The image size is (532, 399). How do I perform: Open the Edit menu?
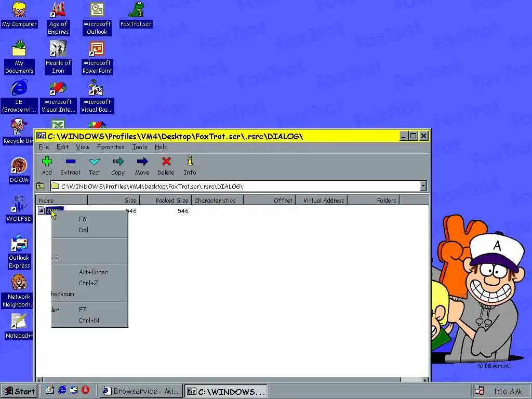tap(62, 147)
